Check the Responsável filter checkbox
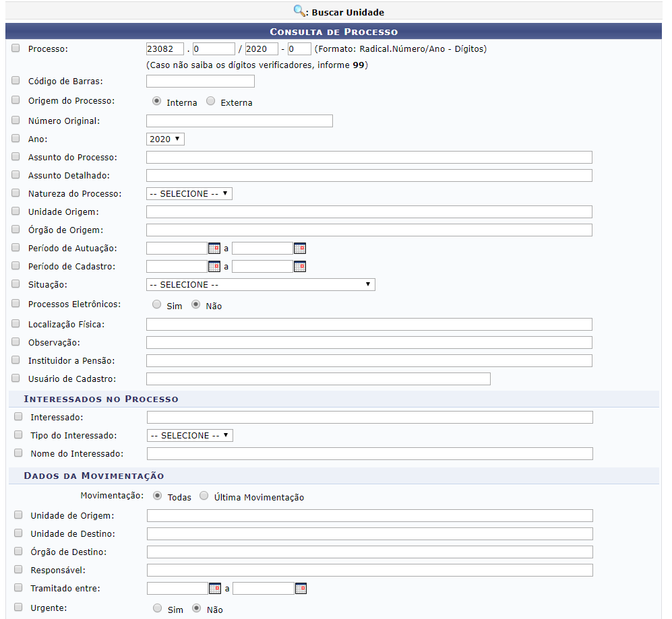 18,569
